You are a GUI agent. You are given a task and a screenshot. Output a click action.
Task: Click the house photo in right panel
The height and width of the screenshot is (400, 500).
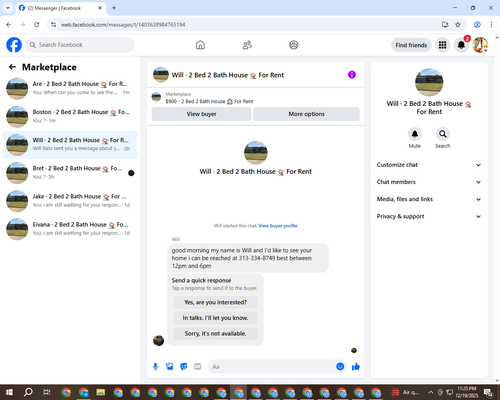pos(429,82)
